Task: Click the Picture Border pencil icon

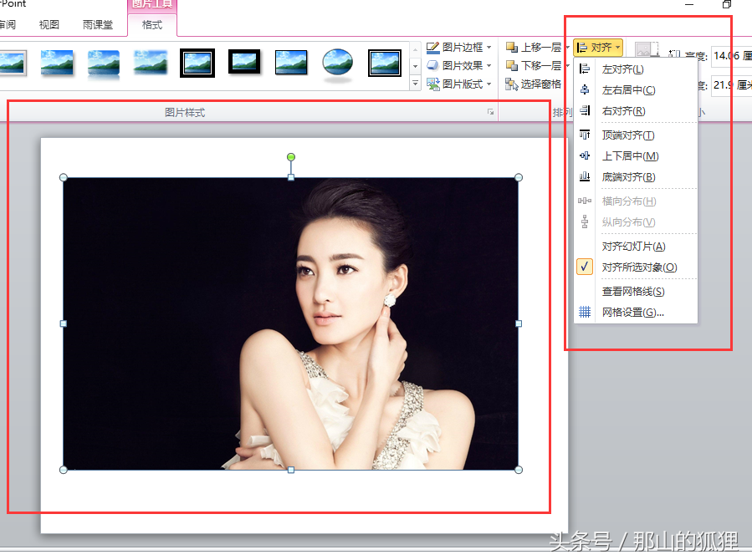Action: (432, 47)
